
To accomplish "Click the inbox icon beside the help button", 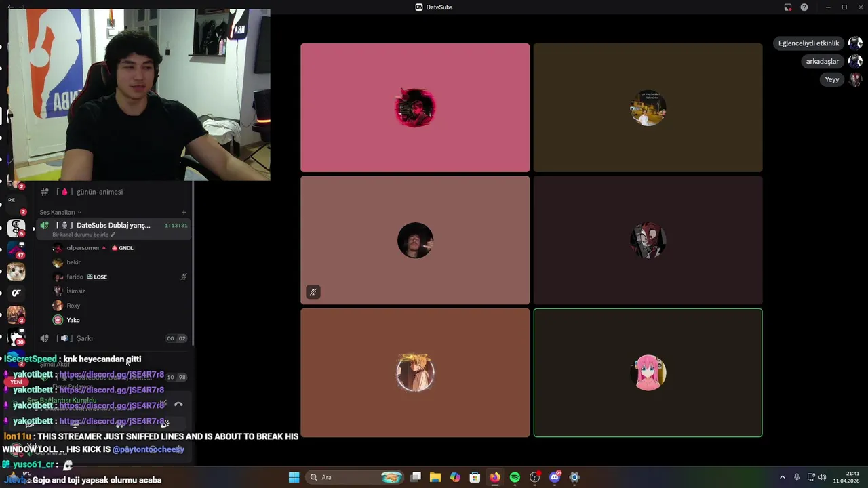I will [x=788, y=7].
